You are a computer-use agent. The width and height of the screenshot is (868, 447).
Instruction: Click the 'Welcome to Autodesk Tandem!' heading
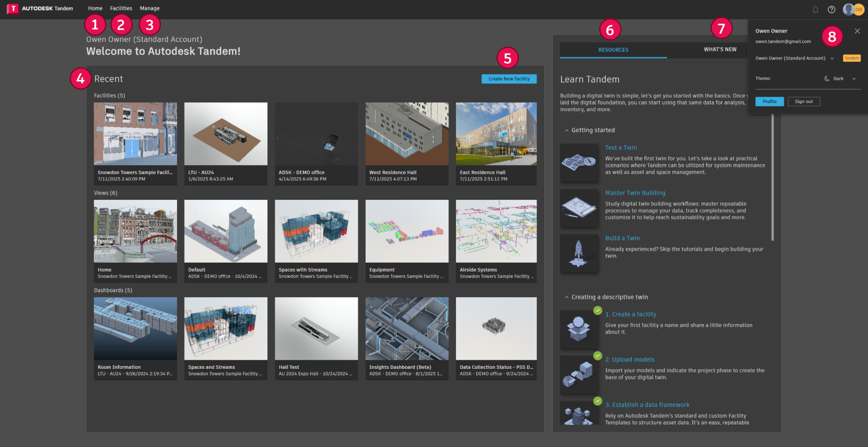pyautogui.click(x=163, y=51)
